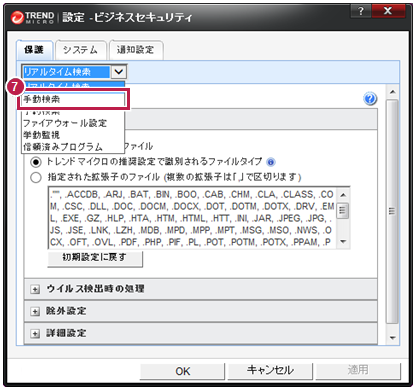
Task: Click inside the file extensions text box
Action: [193, 218]
